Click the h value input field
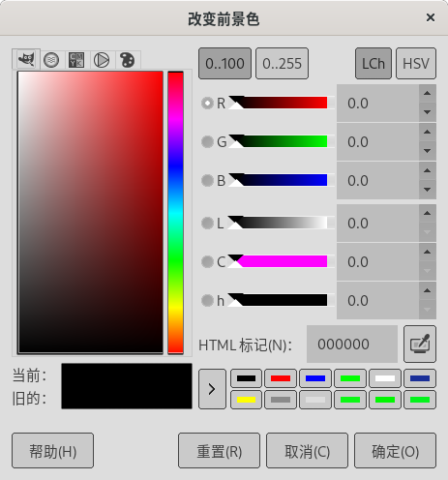Image resolution: width=448 pixels, height=480 pixels. tap(378, 301)
